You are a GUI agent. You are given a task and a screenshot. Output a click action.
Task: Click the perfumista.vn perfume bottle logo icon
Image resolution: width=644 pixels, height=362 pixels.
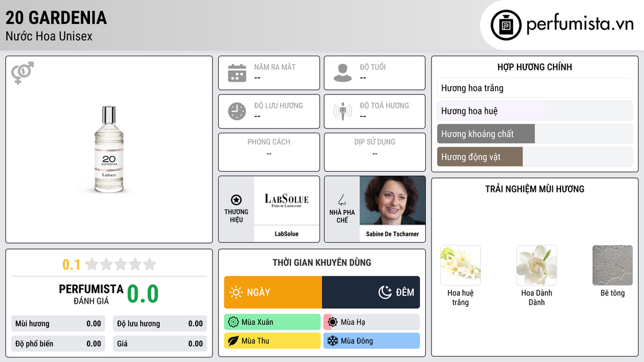point(506,25)
